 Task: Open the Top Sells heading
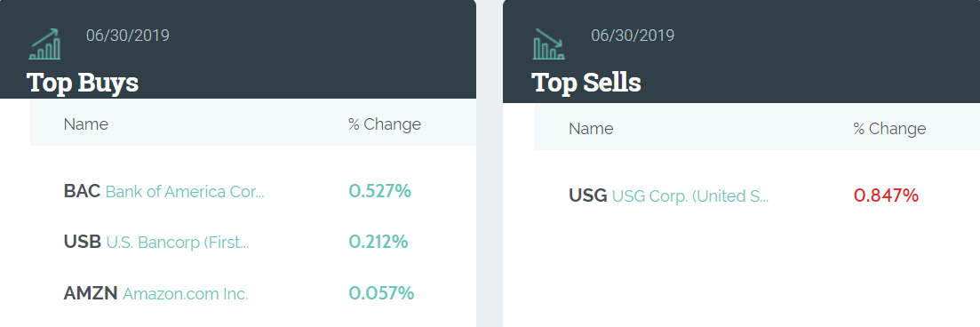(586, 83)
